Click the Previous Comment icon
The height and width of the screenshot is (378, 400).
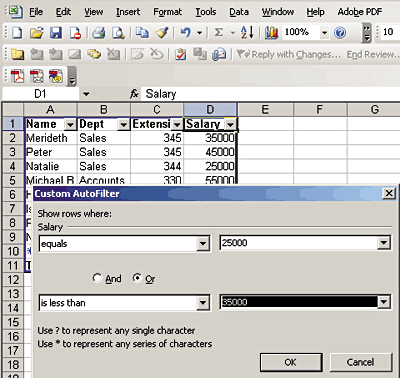pos(37,54)
